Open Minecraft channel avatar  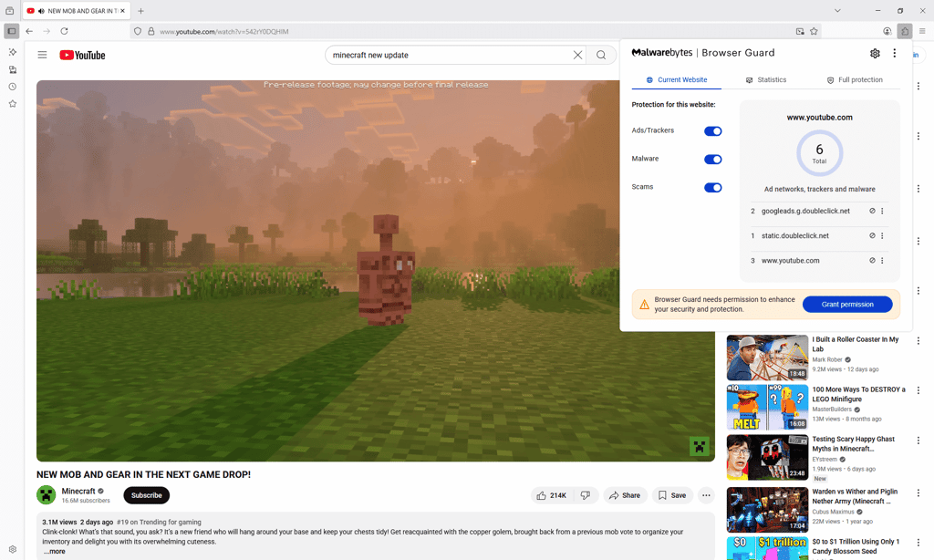(x=47, y=494)
